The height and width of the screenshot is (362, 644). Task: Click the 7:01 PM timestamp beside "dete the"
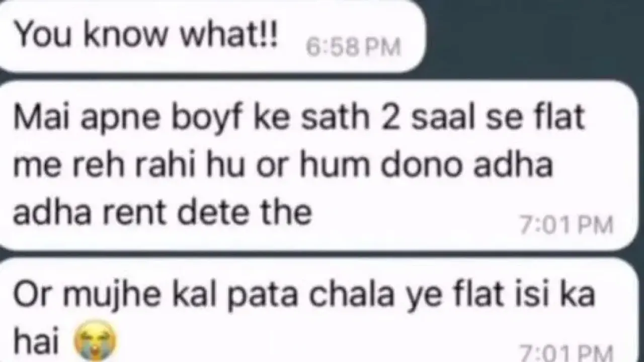point(567,226)
